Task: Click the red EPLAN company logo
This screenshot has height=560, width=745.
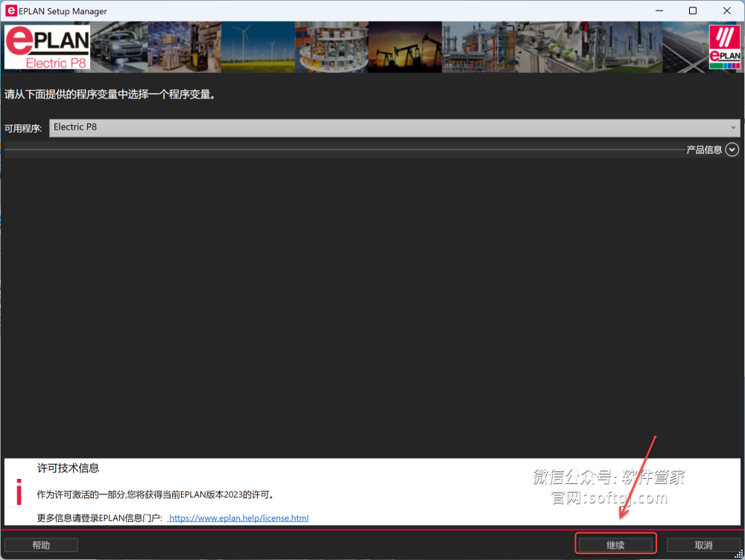Action: pos(725,47)
